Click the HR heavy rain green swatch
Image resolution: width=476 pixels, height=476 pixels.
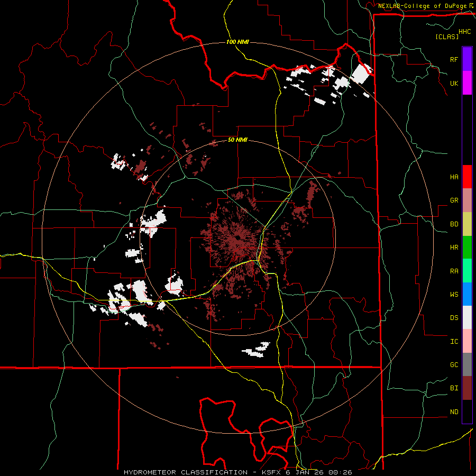[467, 248]
